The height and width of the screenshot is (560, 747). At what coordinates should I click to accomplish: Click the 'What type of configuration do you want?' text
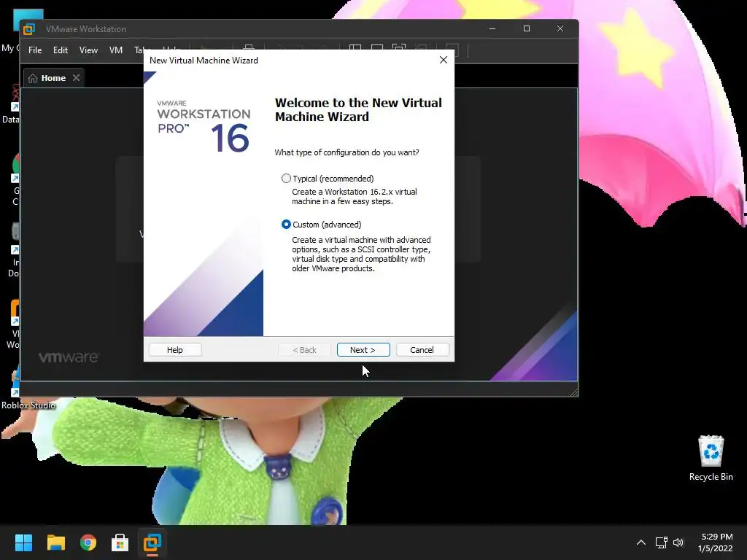click(x=347, y=152)
